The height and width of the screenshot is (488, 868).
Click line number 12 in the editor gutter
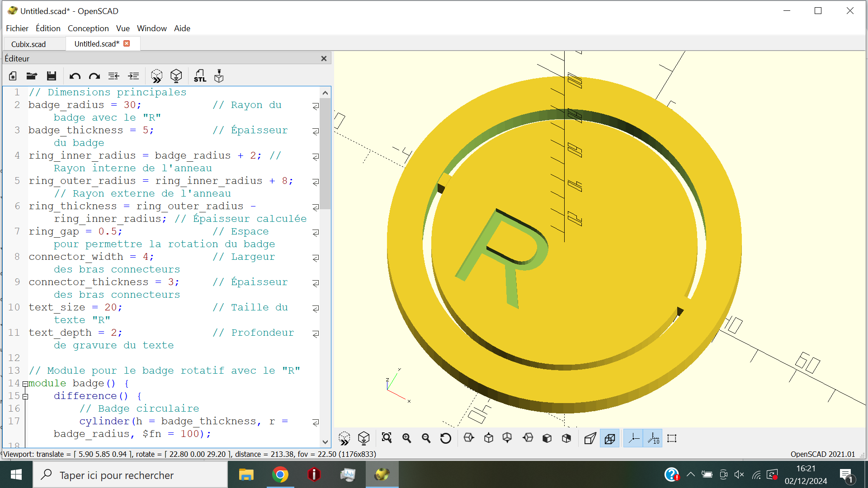pyautogui.click(x=14, y=358)
